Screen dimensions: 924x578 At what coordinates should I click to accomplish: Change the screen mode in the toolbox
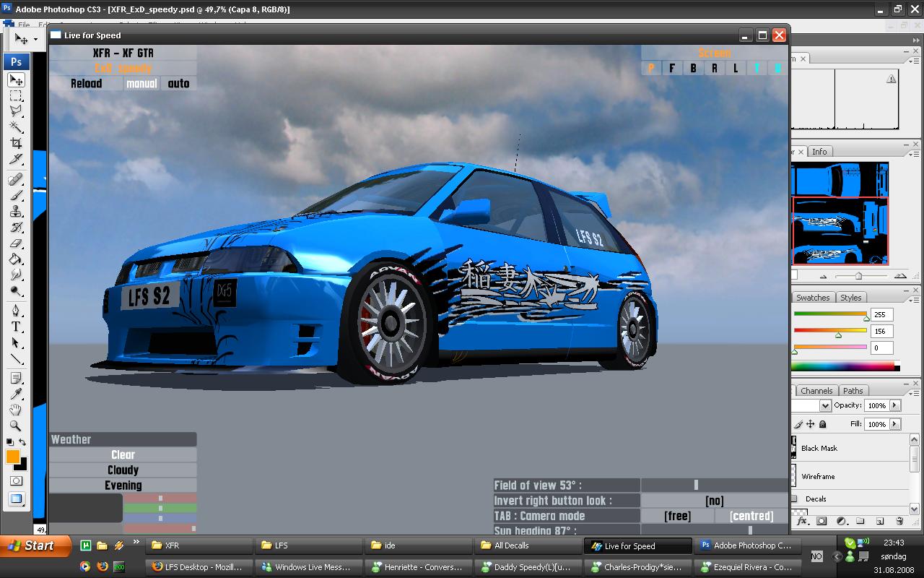(16, 499)
